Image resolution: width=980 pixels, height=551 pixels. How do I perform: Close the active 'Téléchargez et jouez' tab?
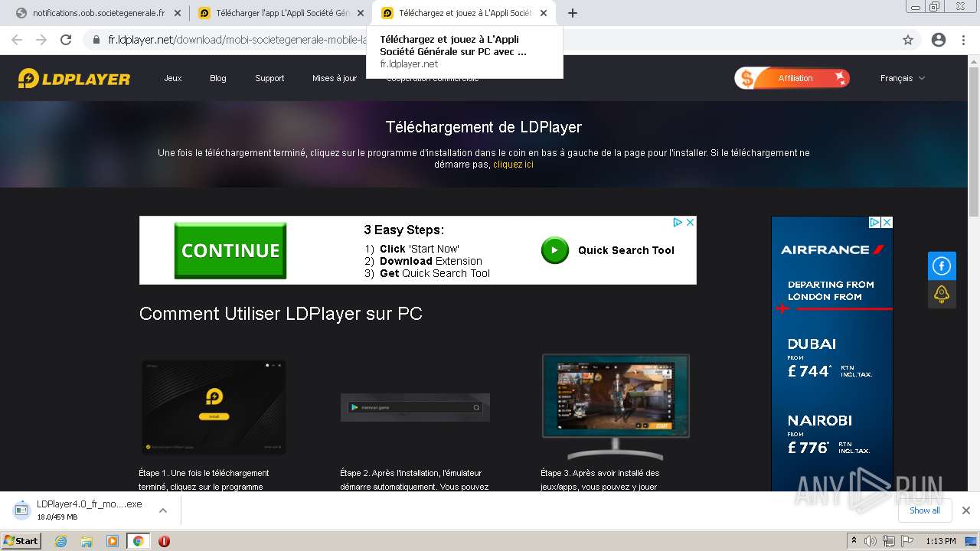pyautogui.click(x=544, y=13)
